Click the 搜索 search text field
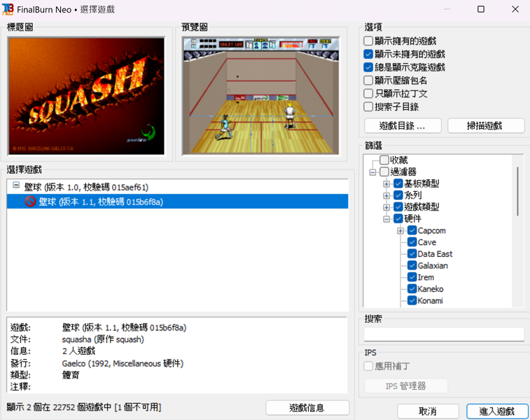Screen dimensions: 530x420 click(x=444, y=334)
